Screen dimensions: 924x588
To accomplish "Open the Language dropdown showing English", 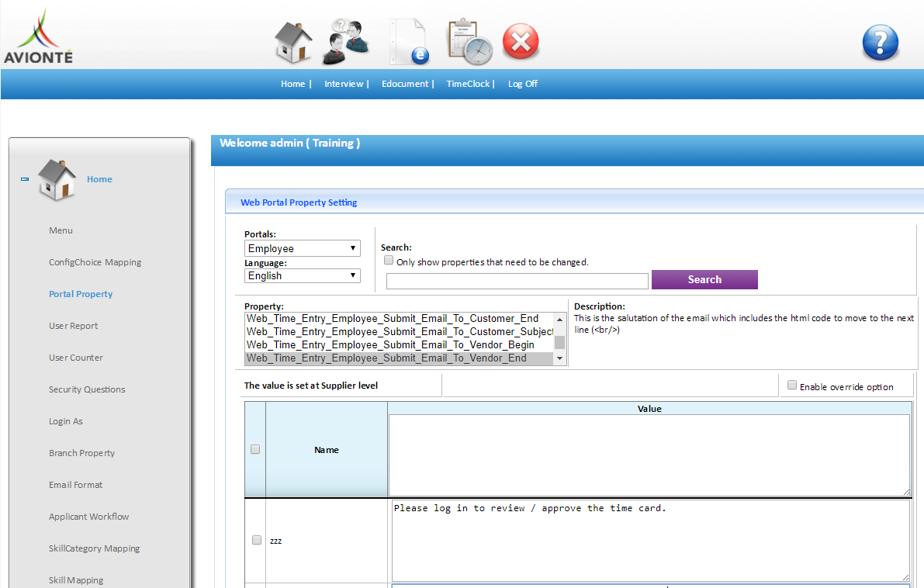I will point(303,275).
